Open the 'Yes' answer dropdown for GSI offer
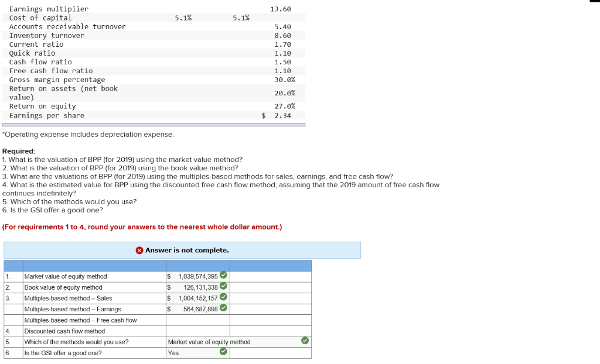Viewport: 600px width, 364px height. (198, 353)
